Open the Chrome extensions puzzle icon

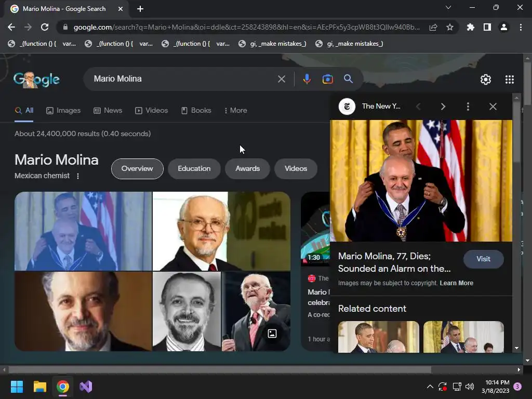click(470, 27)
